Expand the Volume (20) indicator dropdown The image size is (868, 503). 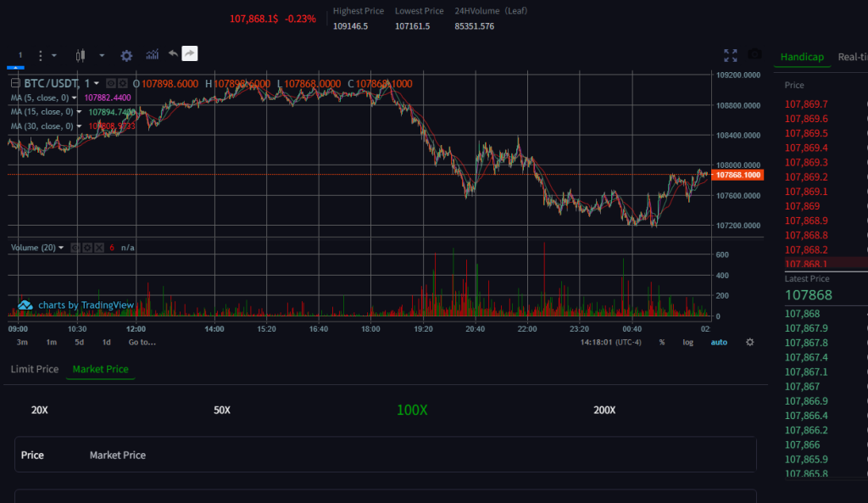coord(61,248)
